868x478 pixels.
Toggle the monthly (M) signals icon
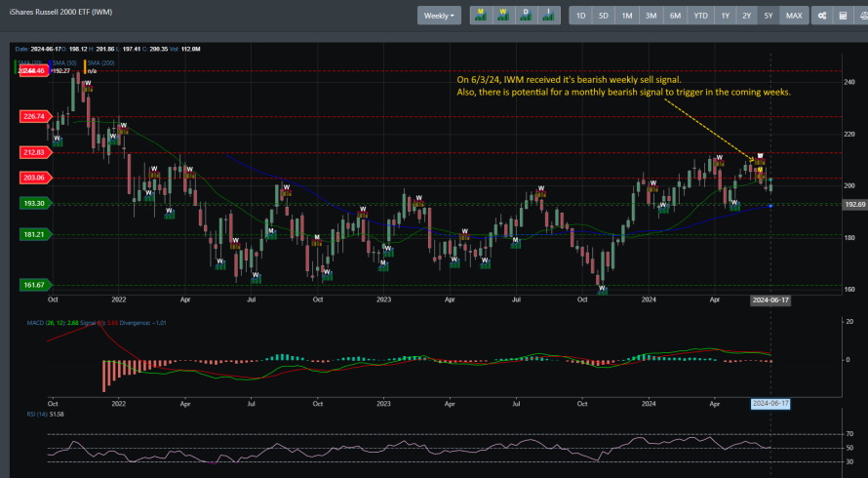click(481, 15)
